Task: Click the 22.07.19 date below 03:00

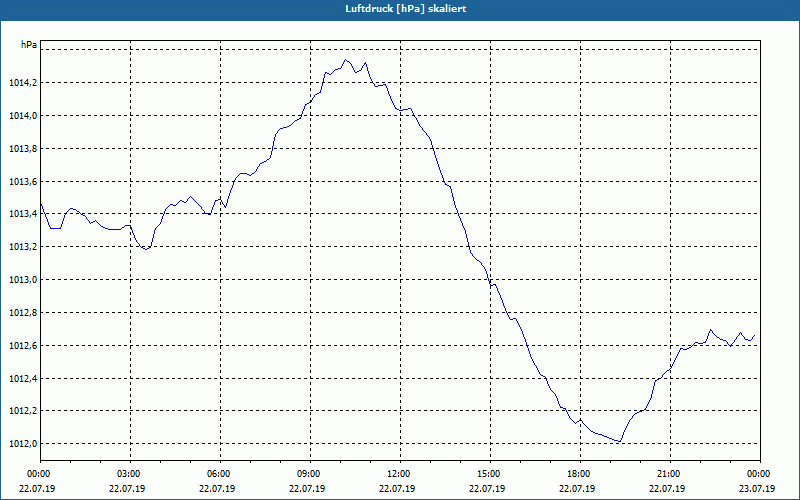Action: (x=127, y=489)
